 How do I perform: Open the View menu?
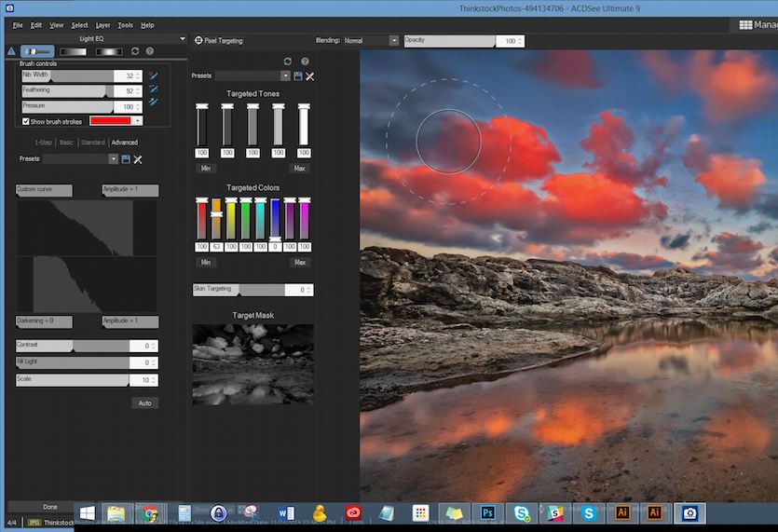[x=57, y=25]
